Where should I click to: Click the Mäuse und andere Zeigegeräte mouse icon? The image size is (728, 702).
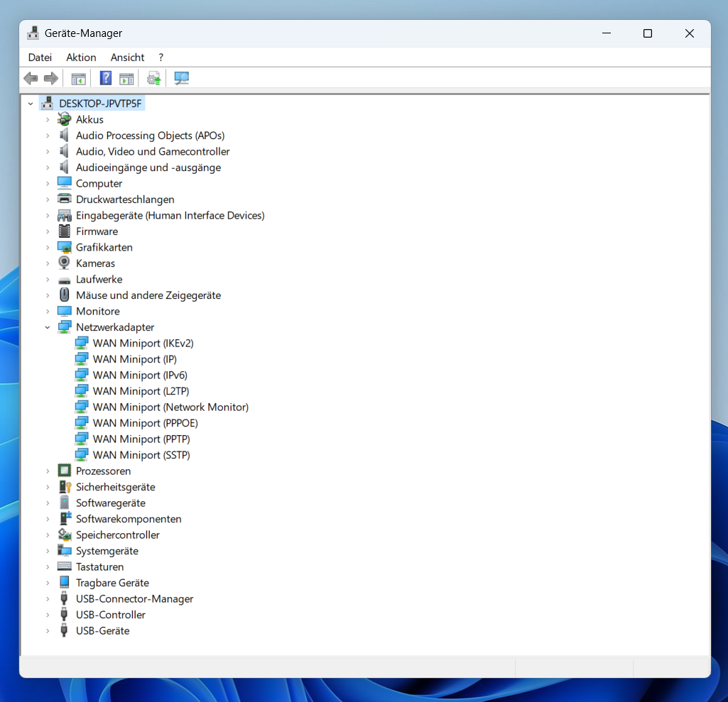65,295
